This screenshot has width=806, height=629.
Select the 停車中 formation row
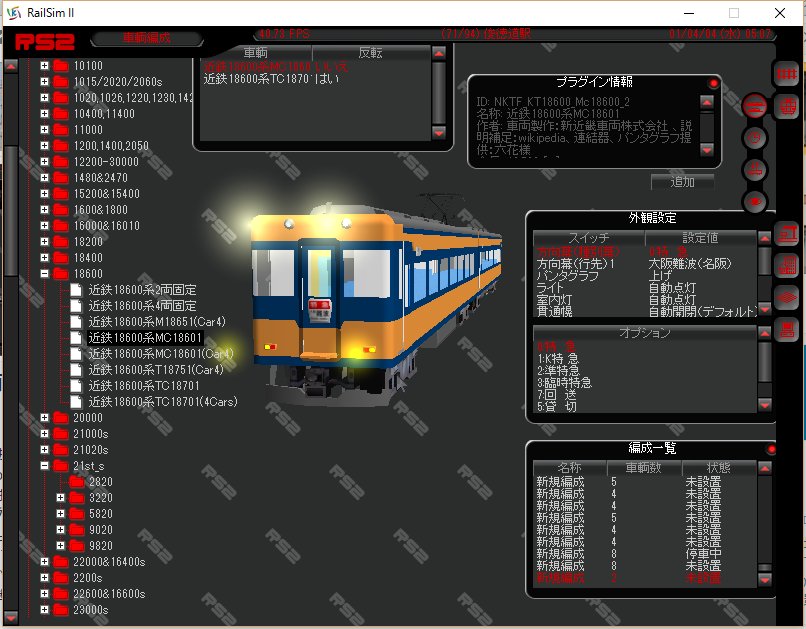click(x=645, y=553)
